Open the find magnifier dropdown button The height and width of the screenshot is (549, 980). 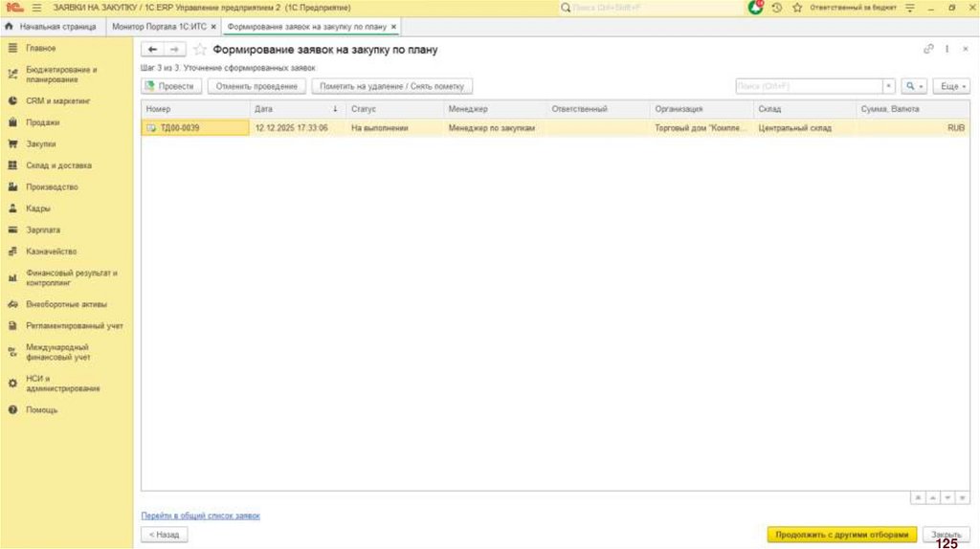(914, 86)
